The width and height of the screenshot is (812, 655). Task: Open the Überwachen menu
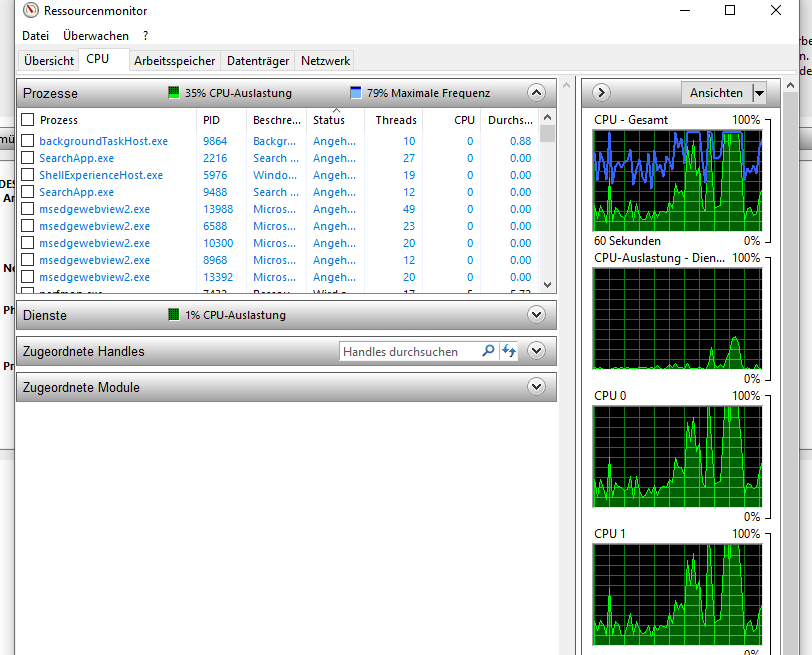96,36
